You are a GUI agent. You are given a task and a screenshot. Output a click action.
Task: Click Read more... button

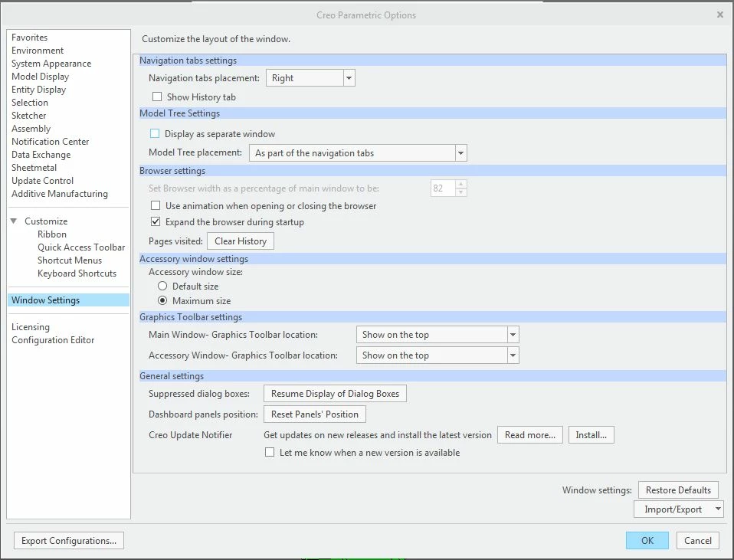530,435
